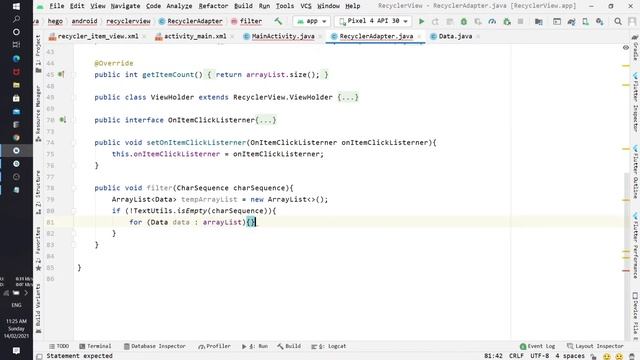
Task: Click the error stripe marker near the scrollbar bottom
Action: 626,271
